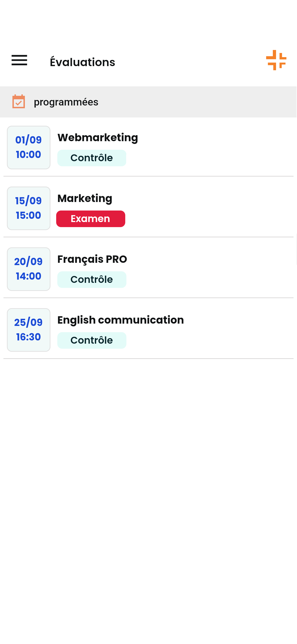Open the Marketing evaluation title
Screen dimensions: 297x644
click(85, 198)
